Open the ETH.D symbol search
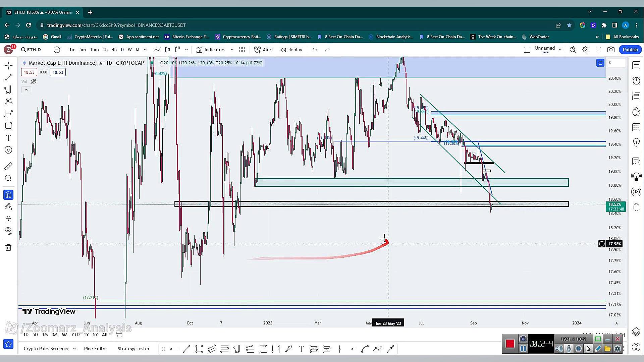The image size is (644, 362). 31,50
